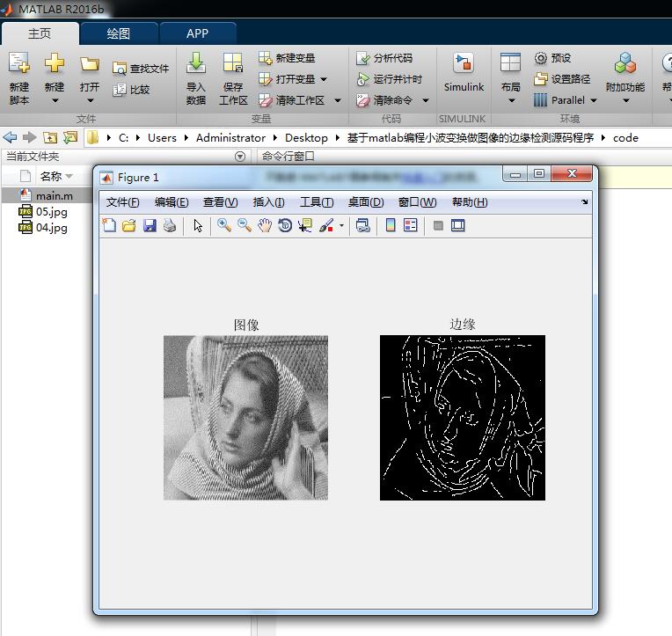Click Administrator in the path breadcrumb

click(x=230, y=137)
